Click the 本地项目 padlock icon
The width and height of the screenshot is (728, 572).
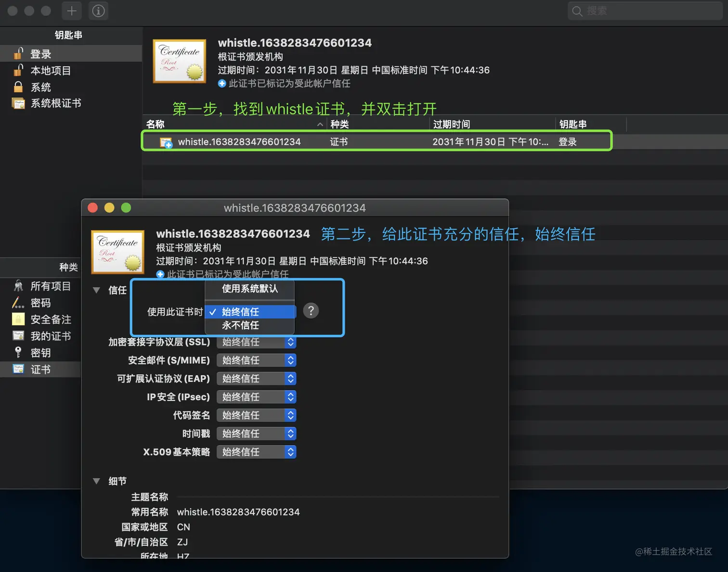(x=18, y=70)
